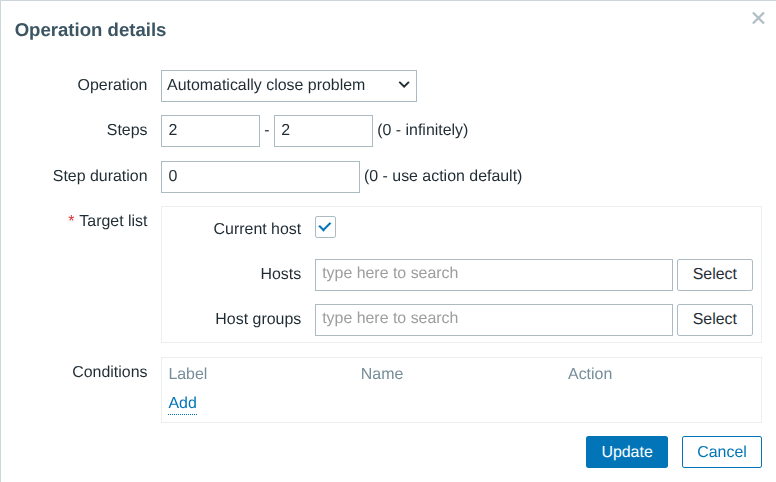Image resolution: width=776 pixels, height=482 pixels.
Task: Click the Current host label text
Action: (257, 229)
